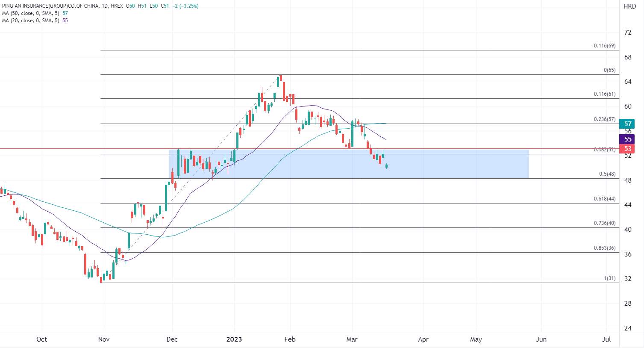
Task: Select the blue shaded support zone rectangle
Action: 349,164
